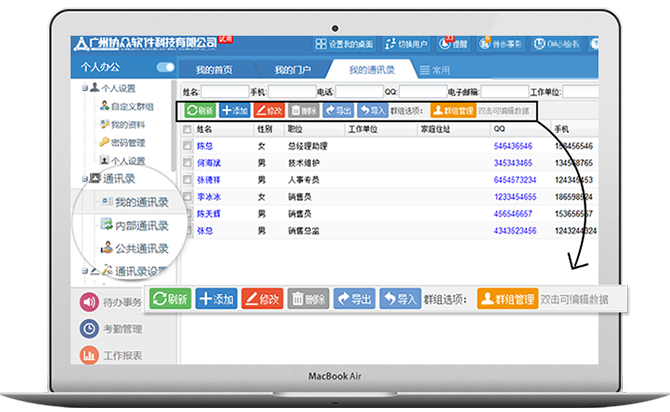Focus the QQ search field
The height and width of the screenshot is (412, 670).
point(423,91)
